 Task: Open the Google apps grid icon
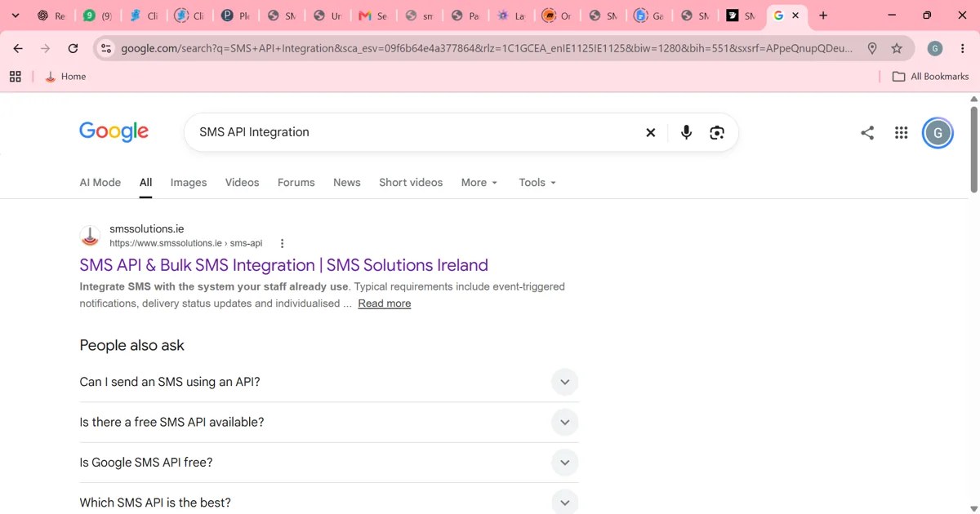click(901, 133)
